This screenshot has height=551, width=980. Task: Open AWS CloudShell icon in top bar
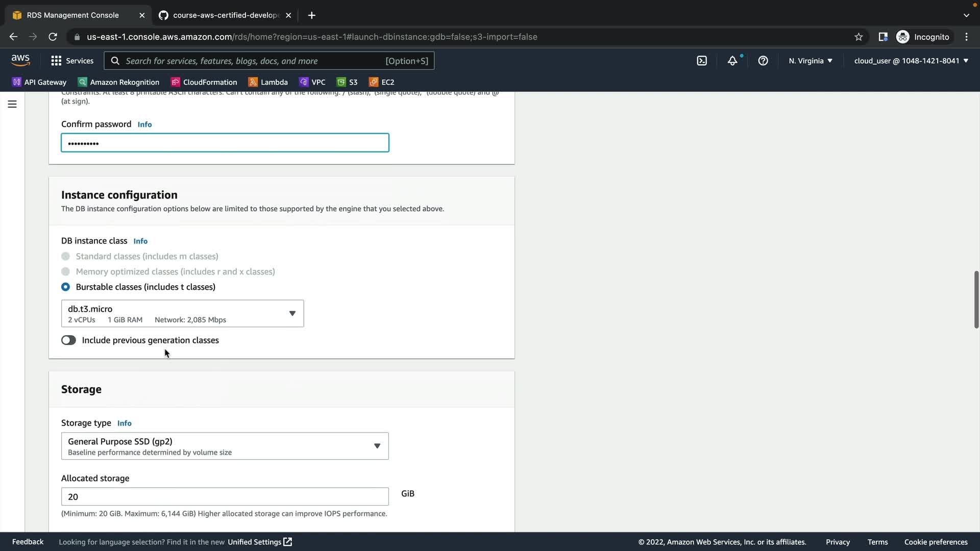tap(702, 61)
